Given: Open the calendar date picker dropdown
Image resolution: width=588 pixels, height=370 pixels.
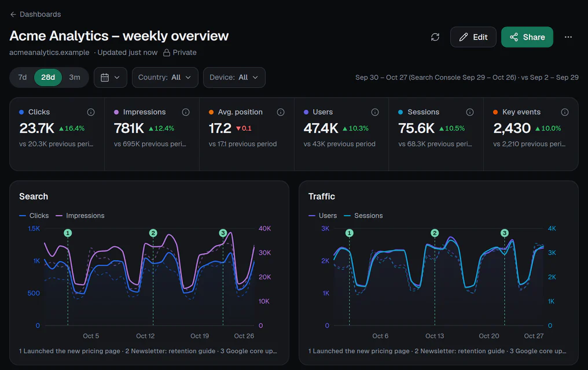Looking at the screenshot, I should pos(110,77).
